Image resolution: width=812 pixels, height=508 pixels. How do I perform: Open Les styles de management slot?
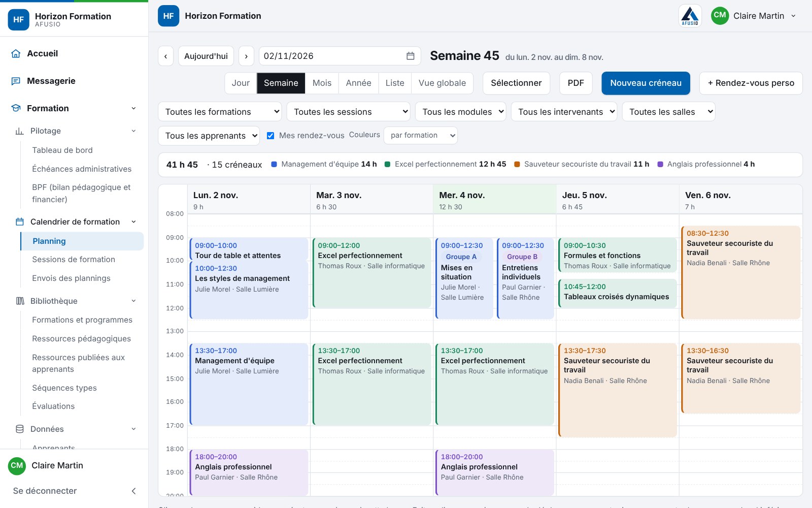click(x=249, y=290)
